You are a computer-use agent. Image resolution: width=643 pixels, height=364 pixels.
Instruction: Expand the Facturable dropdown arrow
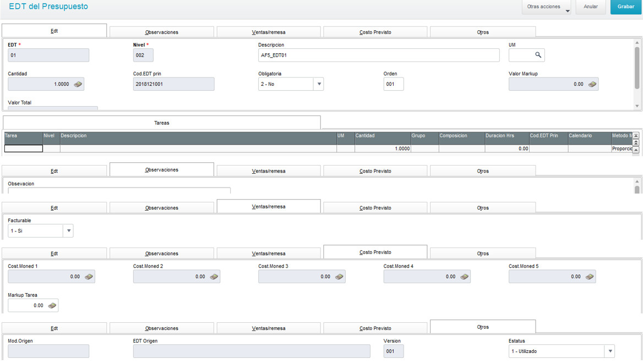pyautogui.click(x=68, y=230)
